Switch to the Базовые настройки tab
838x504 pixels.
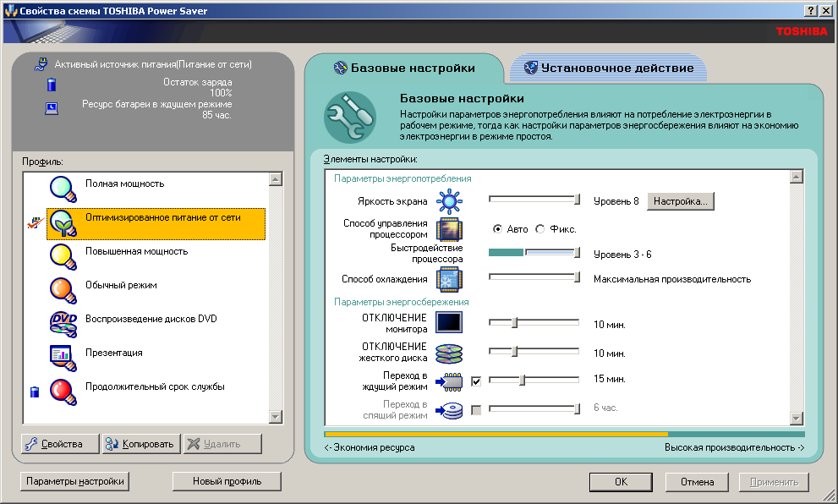404,68
